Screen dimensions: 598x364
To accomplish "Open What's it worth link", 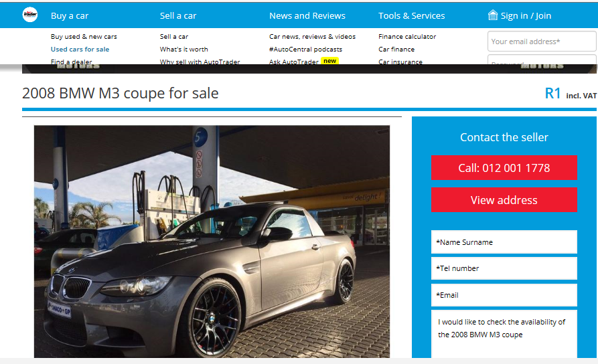I will pos(184,49).
